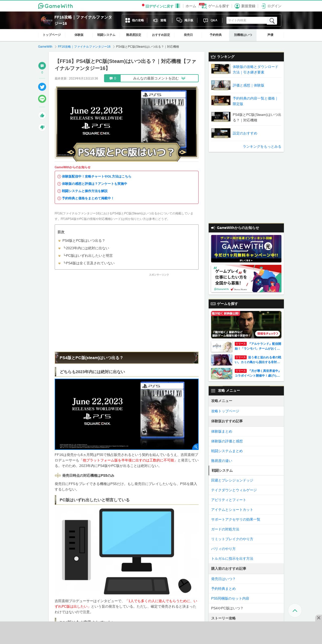Open 発売日はいつ？ menu link

pyautogui.click(x=246, y=579)
